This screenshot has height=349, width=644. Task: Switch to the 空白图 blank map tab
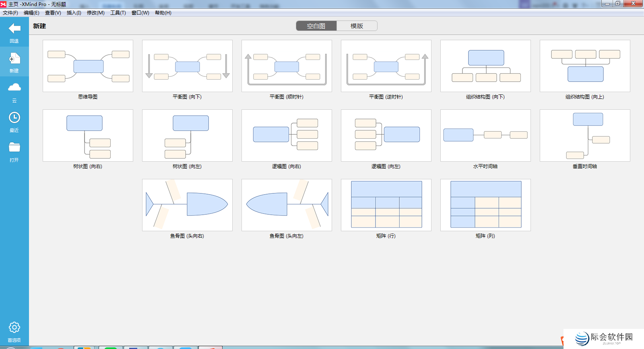click(316, 26)
